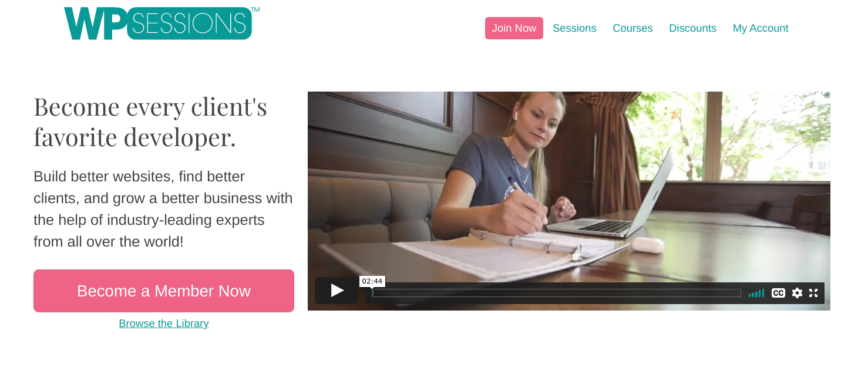Click the white earbuds case in video
868x381 pixels.
pyautogui.click(x=648, y=244)
